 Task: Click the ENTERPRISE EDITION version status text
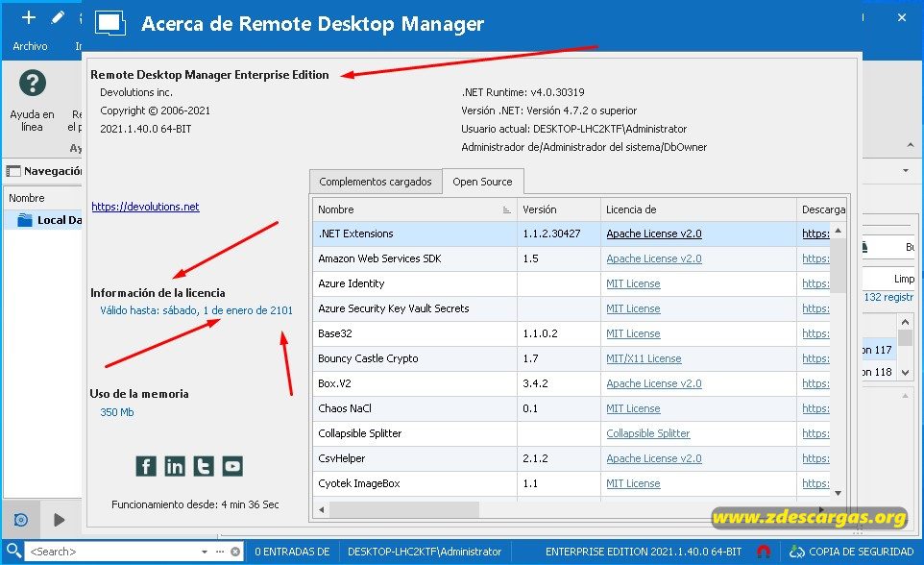click(644, 552)
